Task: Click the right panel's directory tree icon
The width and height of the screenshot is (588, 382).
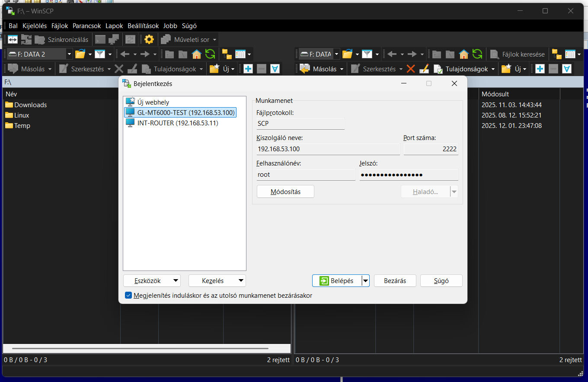Action: click(x=557, y=54)
